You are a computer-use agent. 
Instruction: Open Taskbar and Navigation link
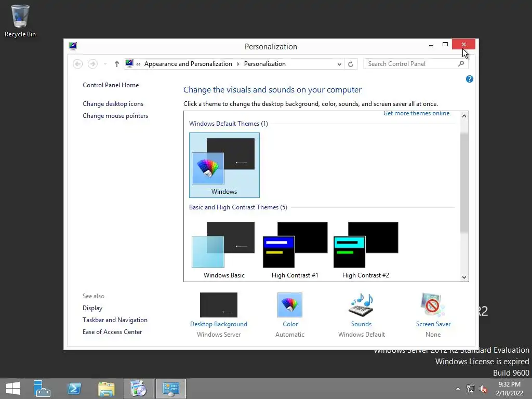[x=115, y=320]
